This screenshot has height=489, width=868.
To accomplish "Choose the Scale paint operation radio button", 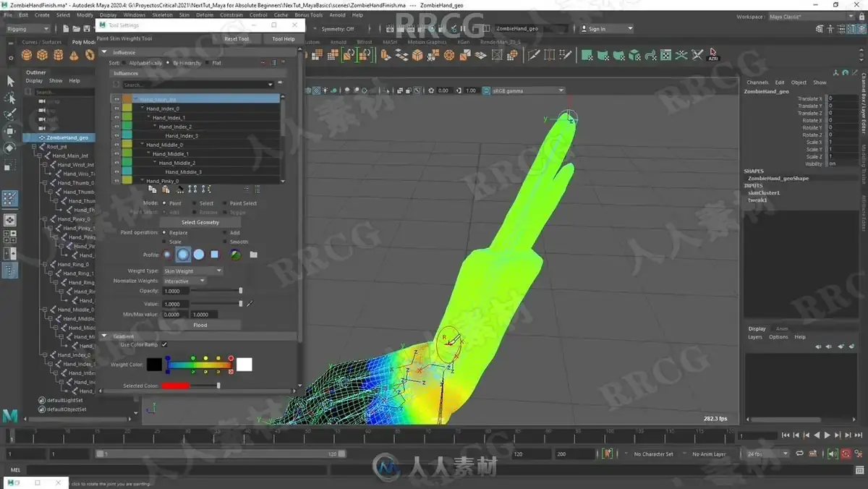I will pos(165,242).
